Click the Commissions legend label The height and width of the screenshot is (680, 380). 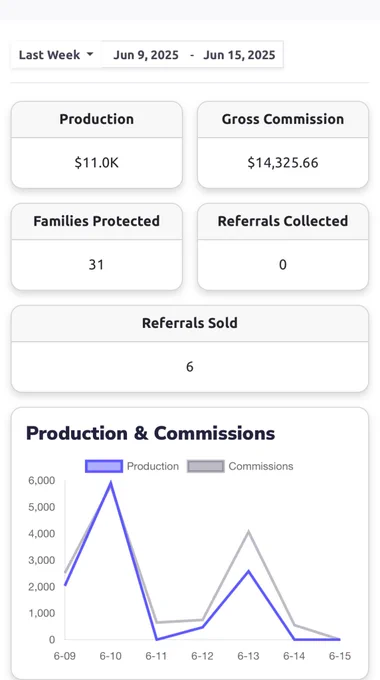[261, 466]
